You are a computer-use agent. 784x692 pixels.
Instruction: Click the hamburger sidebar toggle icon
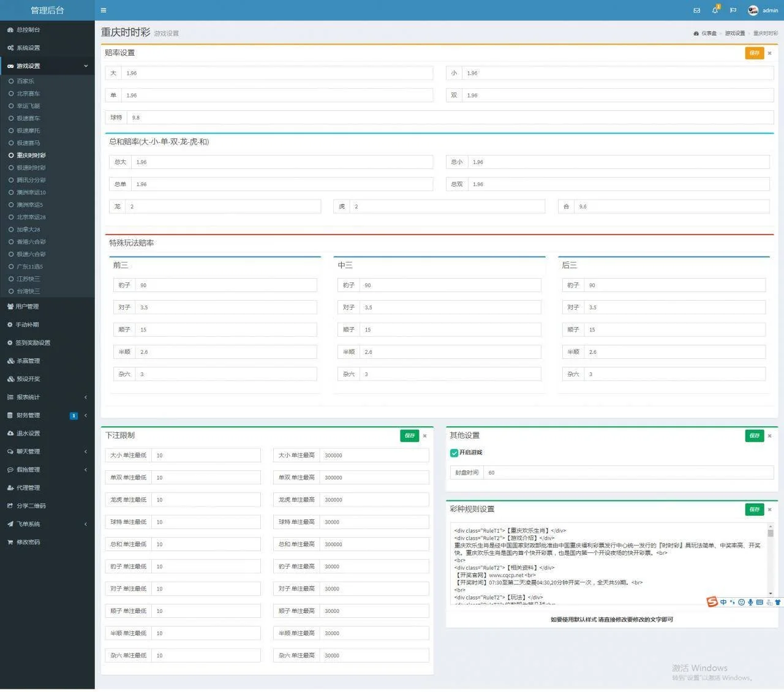104,10
